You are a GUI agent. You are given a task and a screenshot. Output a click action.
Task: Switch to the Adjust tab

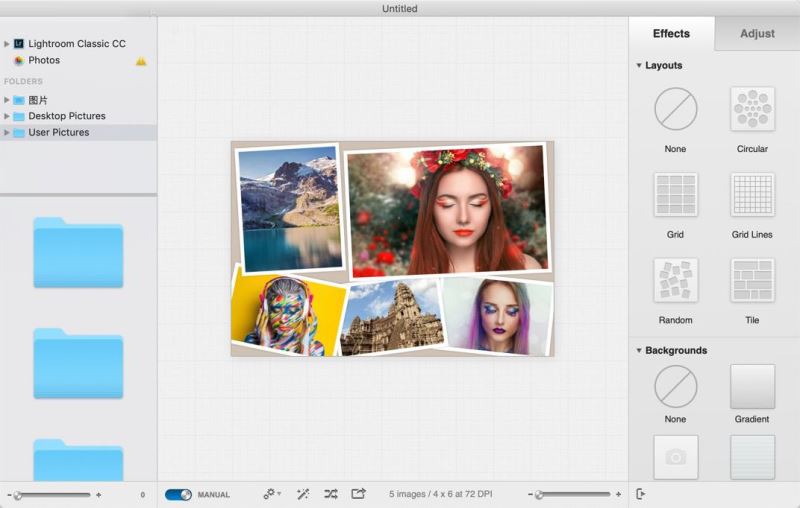757,34
